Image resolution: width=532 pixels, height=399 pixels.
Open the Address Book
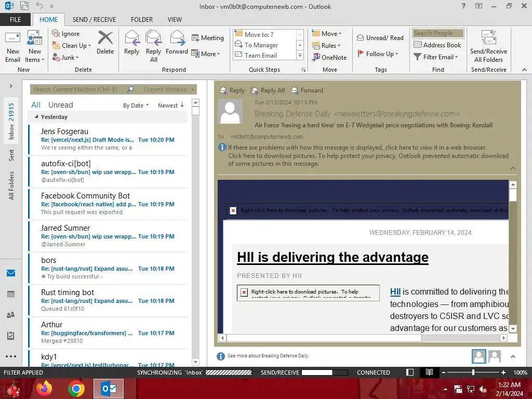click(x=437, y=45)
